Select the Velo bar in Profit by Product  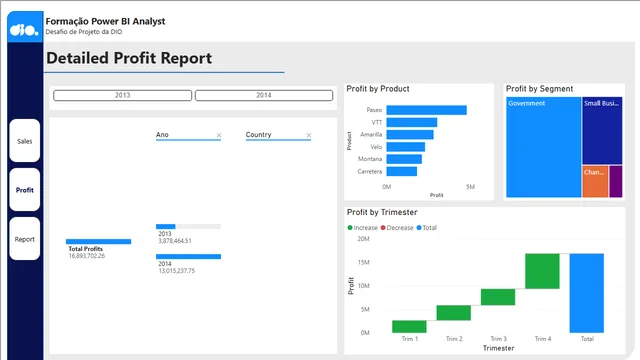(406, 147)
